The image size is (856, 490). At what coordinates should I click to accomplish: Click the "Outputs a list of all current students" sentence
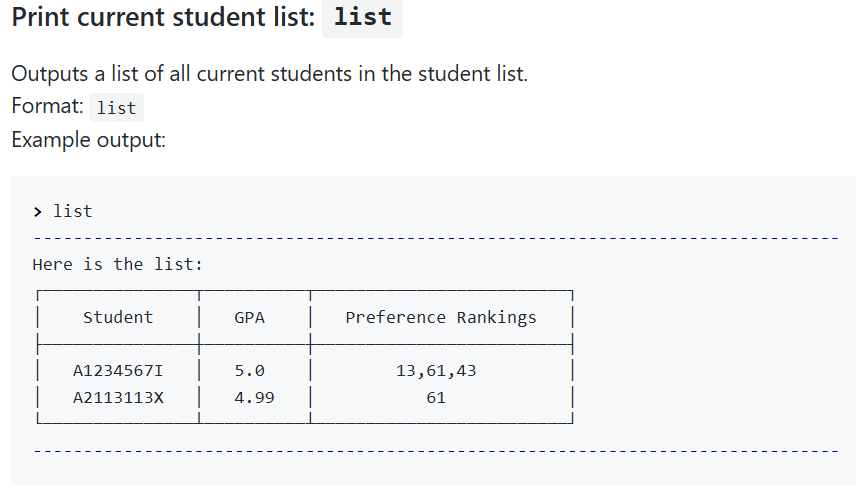pyautogui.click(x=269, y=74)
